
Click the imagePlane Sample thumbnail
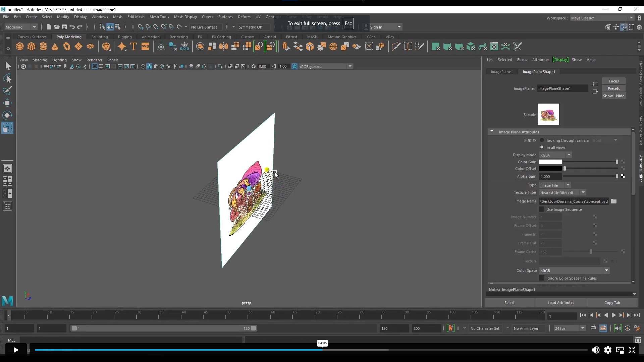[x=549, y=114]
